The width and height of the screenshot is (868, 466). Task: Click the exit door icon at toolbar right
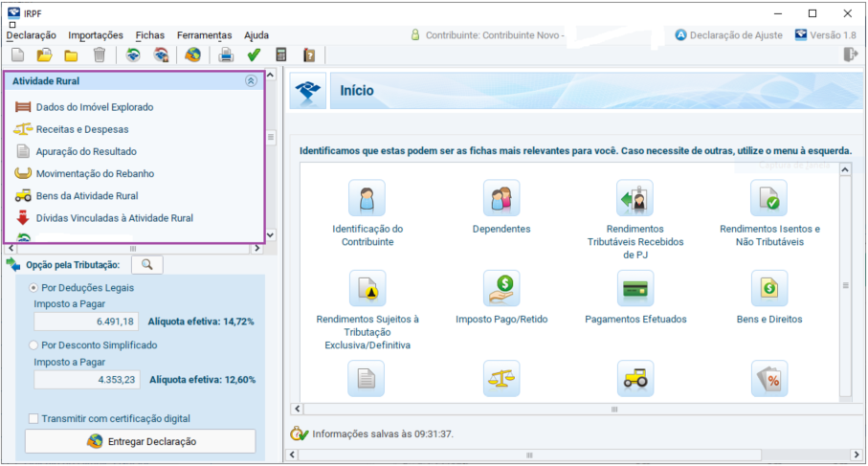coord(850,55)
